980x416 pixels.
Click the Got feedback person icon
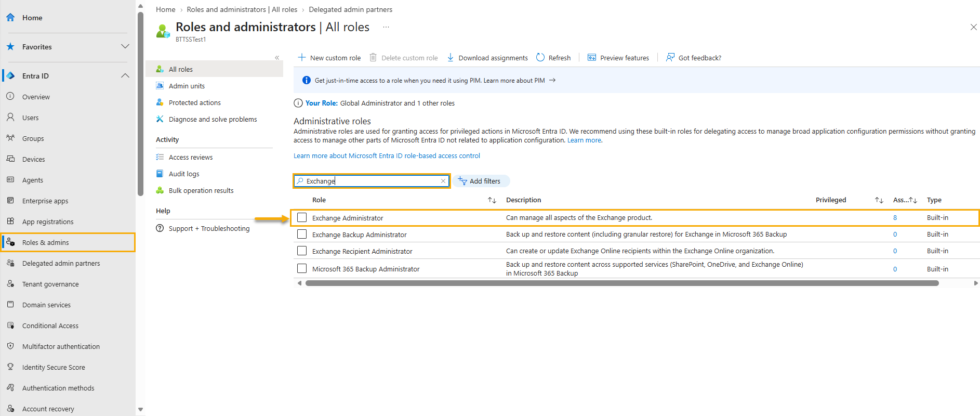[x=670, y=57]
